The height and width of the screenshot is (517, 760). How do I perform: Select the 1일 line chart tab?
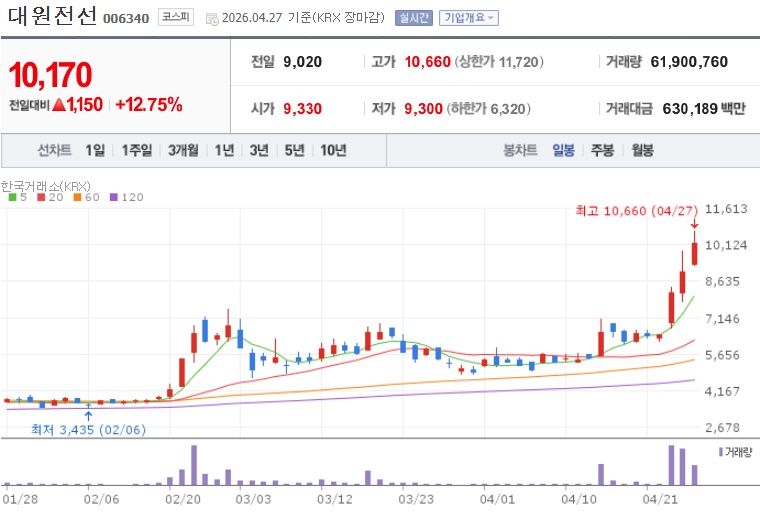tap(95, 150)
